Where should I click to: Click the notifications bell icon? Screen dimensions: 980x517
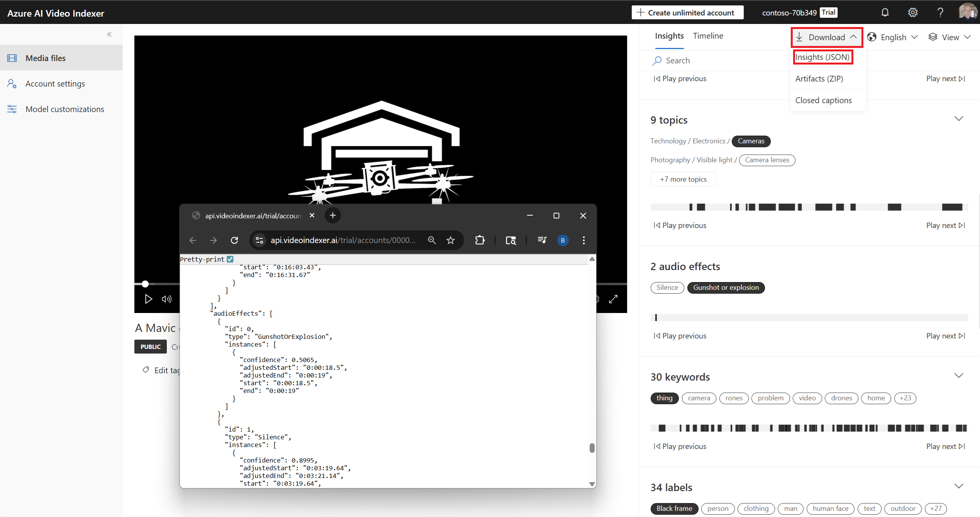(885, 13)
